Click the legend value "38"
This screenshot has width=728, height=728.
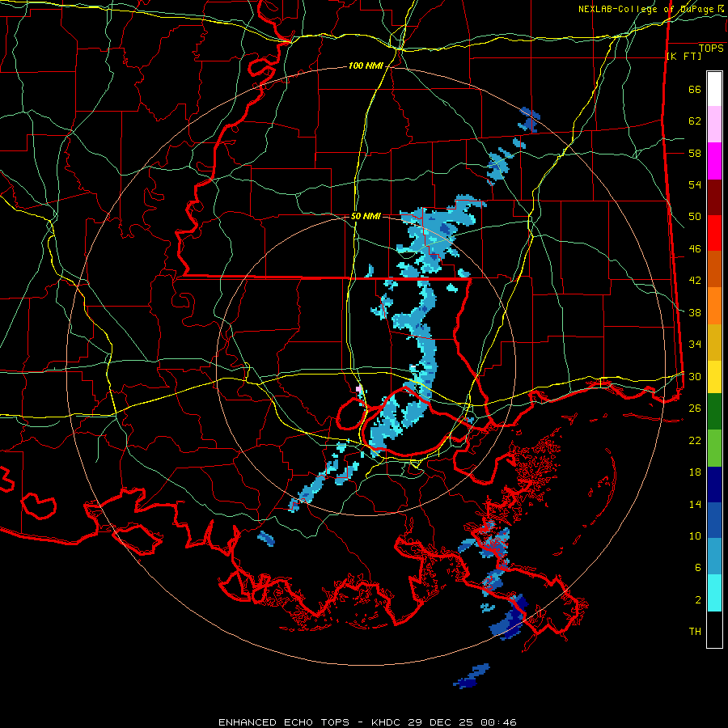[695, 312]
